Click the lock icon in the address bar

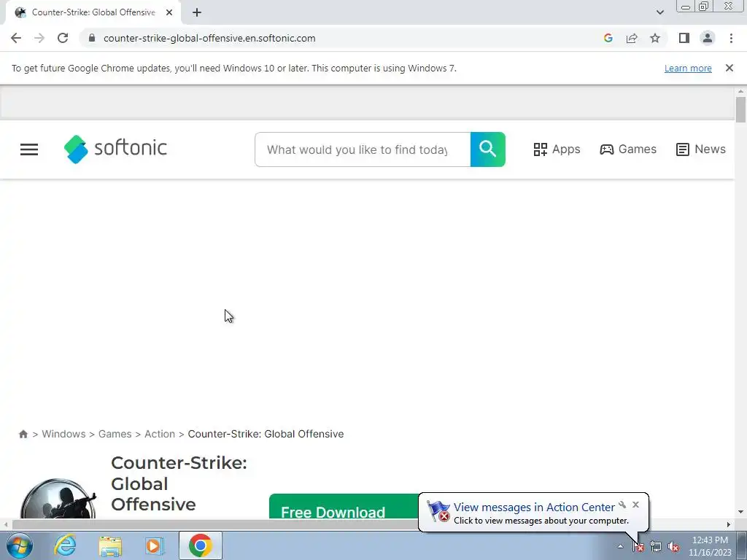pyautogui.click(x=92, y=38)
